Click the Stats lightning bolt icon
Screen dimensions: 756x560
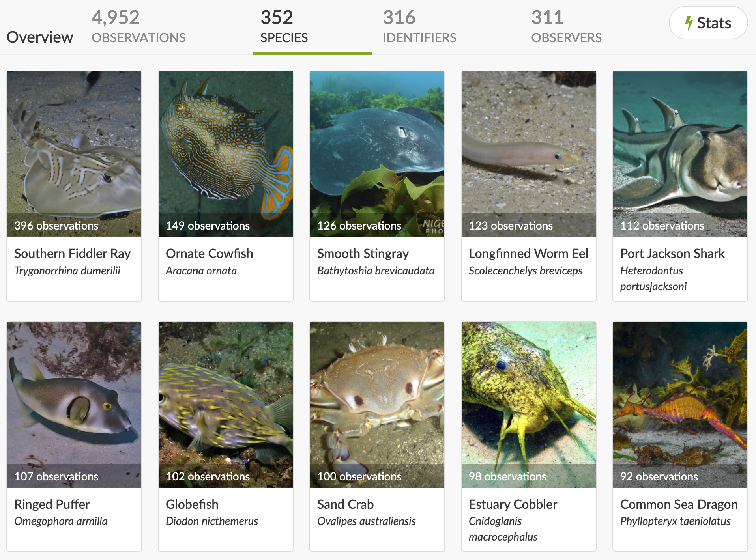click(689, 23)
